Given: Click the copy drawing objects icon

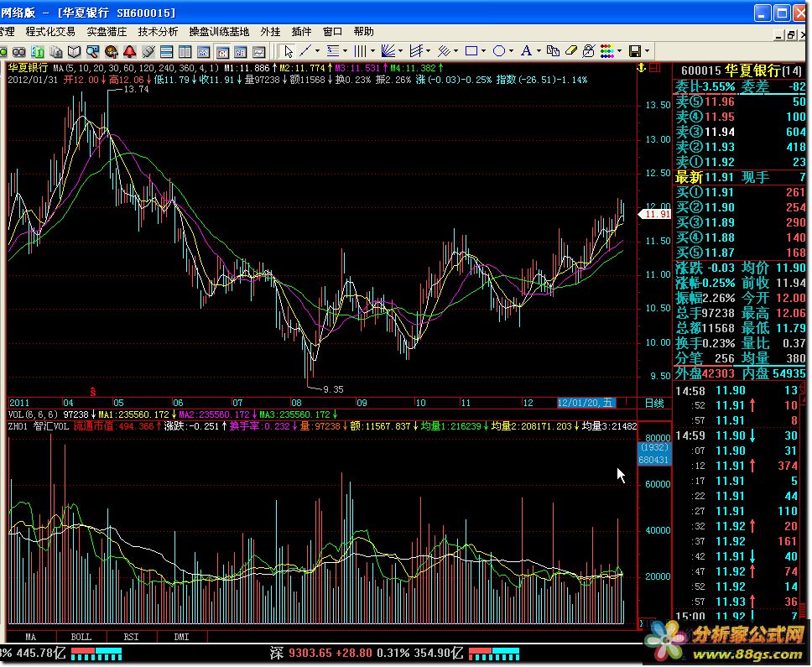Looking at the screenshot, I should [x=553, y=50].
